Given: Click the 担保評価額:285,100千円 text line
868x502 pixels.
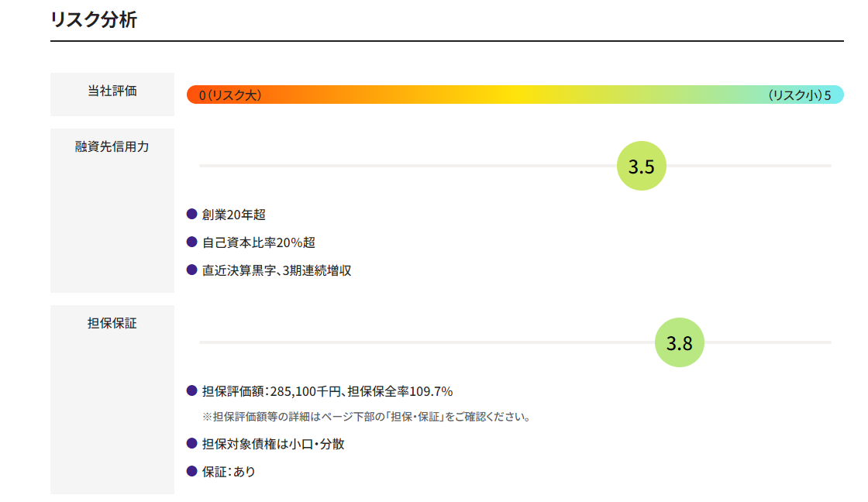Looking at the screenshot, I should (x=327, y=391).
